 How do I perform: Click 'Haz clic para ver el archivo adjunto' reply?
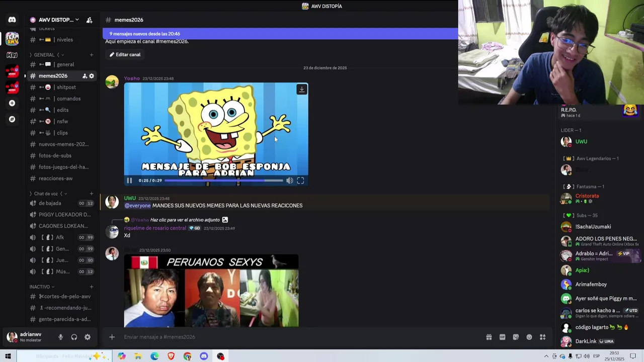[x=185, y=220]
